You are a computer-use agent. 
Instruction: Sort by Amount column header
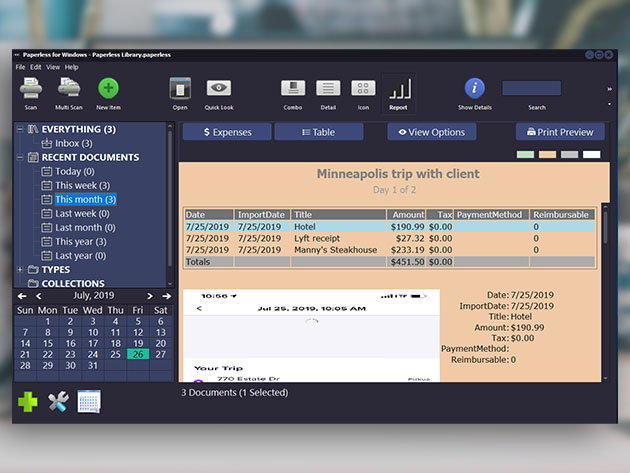click(406, 215)
